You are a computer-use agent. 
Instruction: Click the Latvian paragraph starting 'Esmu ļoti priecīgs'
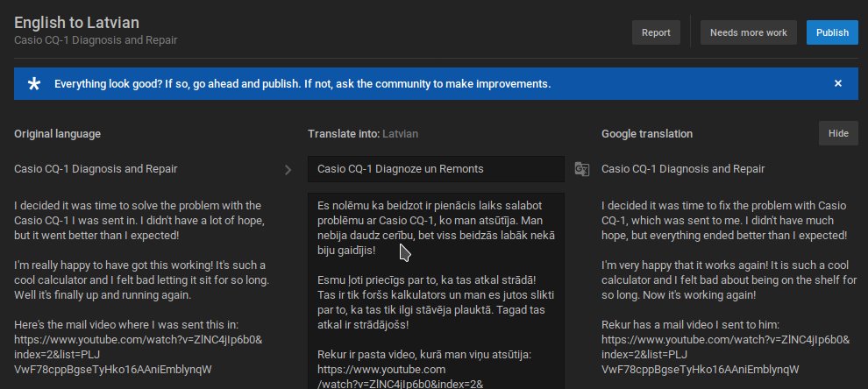point(436,302)
